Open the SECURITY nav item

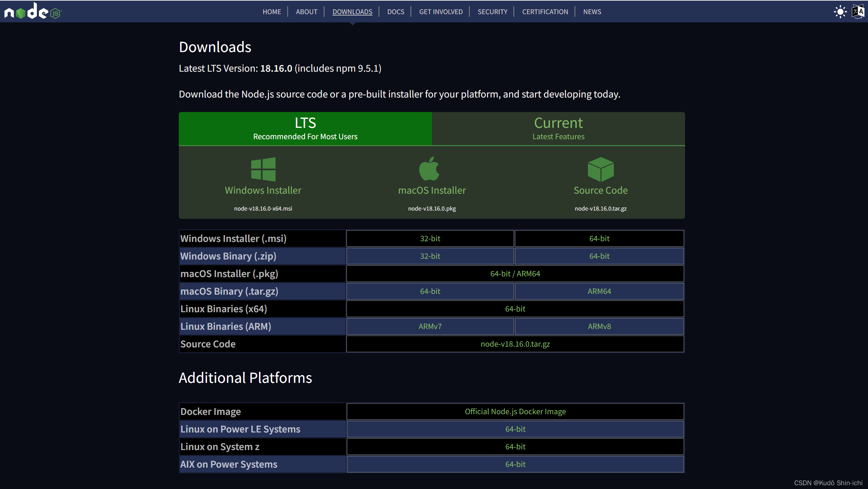[493, 12]
